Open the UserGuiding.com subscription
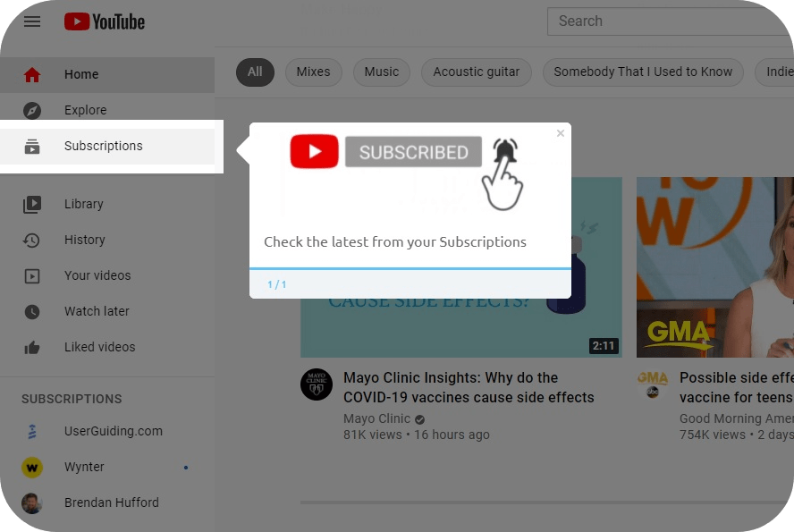Image resolution: width=794 pixels, height=532 pixels. (107, 431)
